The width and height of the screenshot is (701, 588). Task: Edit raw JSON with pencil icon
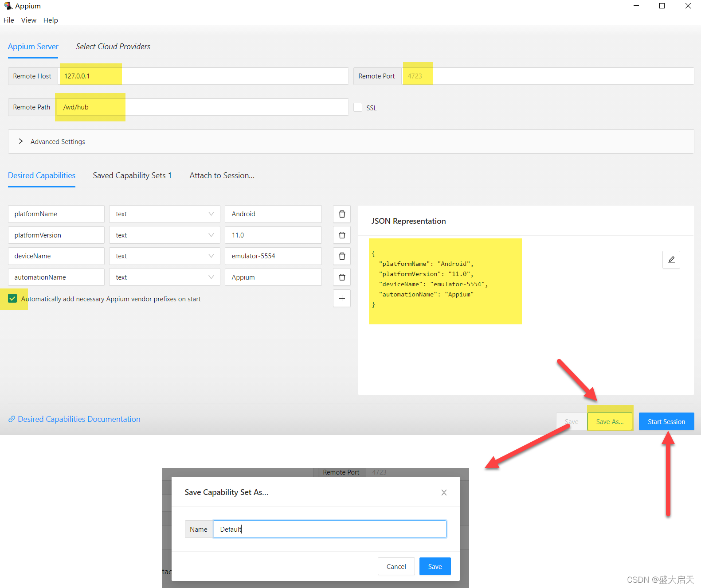click(x=671, y=260)
